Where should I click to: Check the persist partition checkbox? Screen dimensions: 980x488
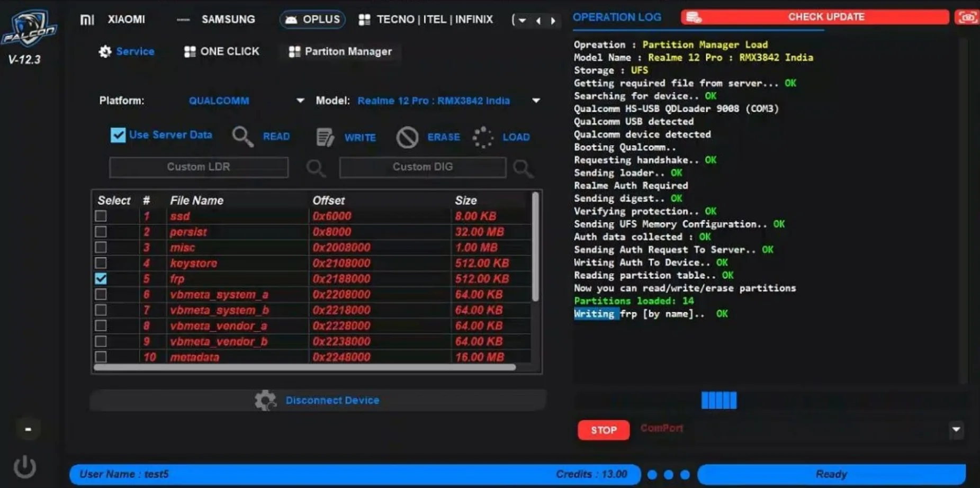point(101,232)
